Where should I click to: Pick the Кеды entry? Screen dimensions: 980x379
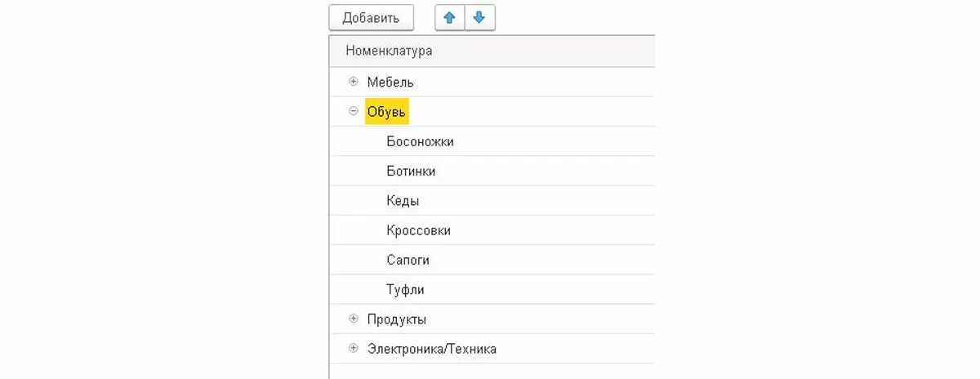403,201
